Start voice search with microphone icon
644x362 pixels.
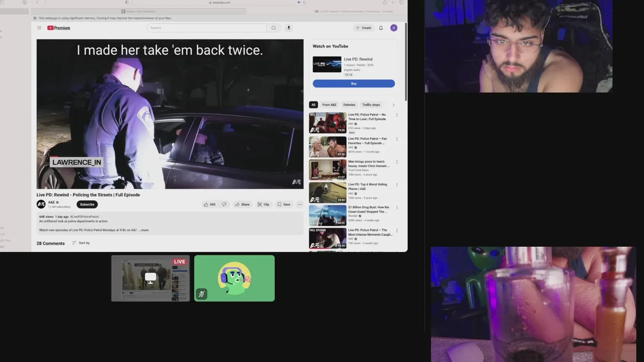(289, 28)
